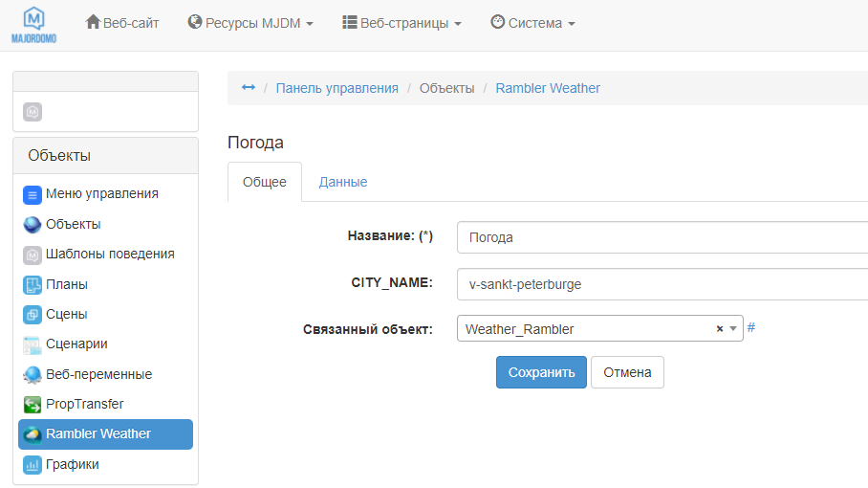Select the Сцены icon in sidebar
This screenshot has height=488, width=868.
click(33, 314)
